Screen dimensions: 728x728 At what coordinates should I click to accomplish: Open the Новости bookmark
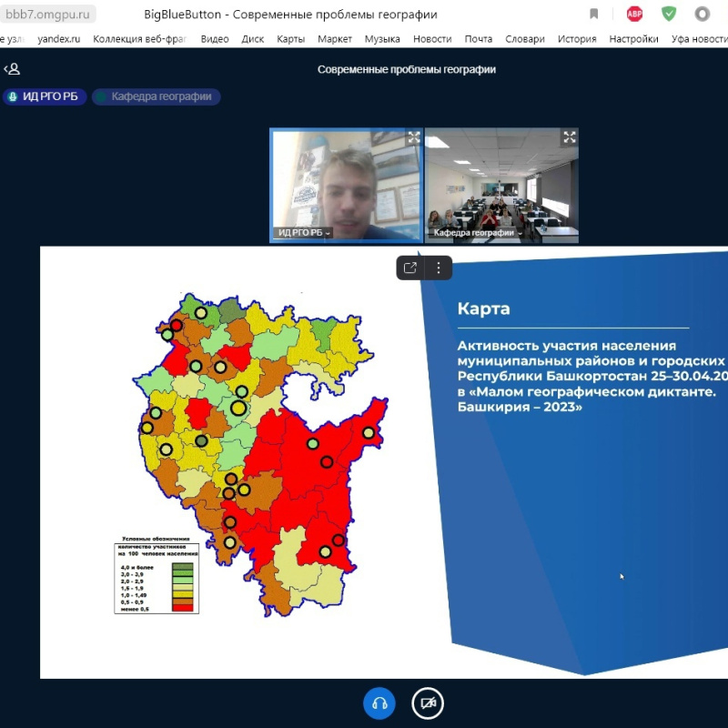[x=432, y=39]
